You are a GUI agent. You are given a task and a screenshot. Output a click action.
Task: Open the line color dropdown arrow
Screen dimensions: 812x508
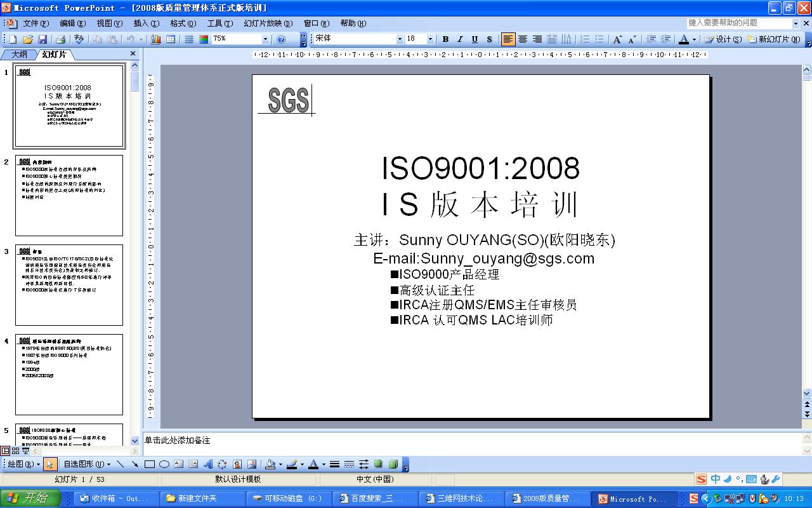[302, 464]
